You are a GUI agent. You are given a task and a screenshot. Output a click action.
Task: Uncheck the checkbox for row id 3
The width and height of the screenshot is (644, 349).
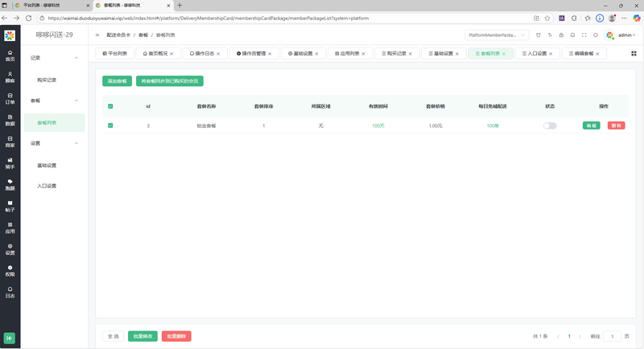pos(110,125)
